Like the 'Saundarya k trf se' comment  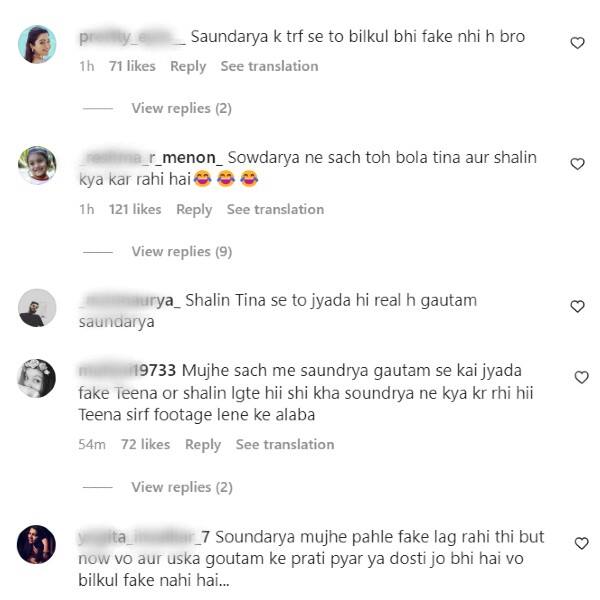(x=577, y=42)
